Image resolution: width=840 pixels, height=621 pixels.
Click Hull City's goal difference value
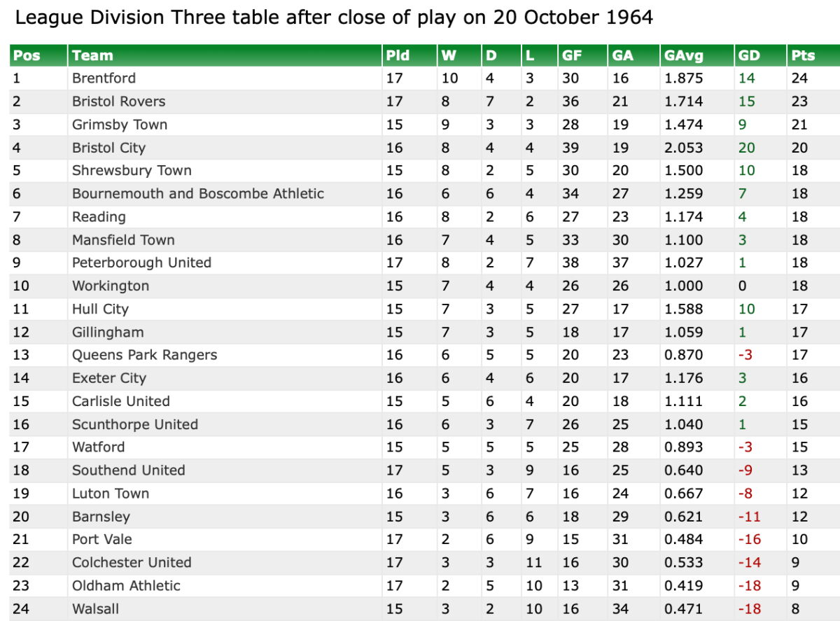tap(745, 309)
